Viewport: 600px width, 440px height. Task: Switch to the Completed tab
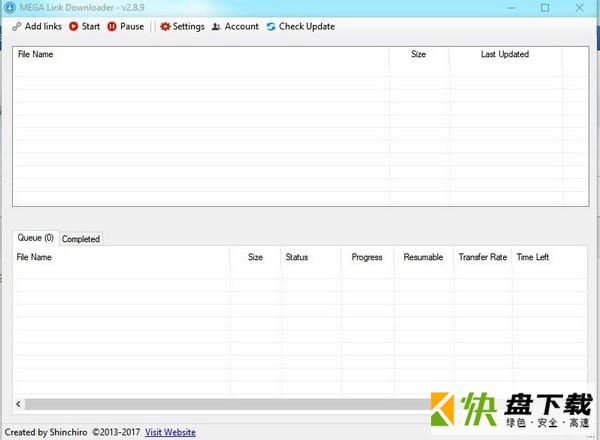[81, 239]
